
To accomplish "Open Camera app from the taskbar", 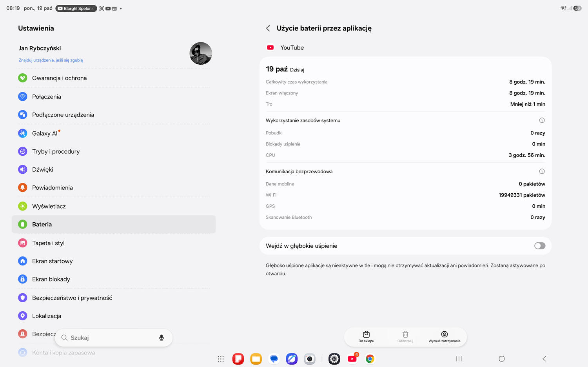I will [310, 359].
